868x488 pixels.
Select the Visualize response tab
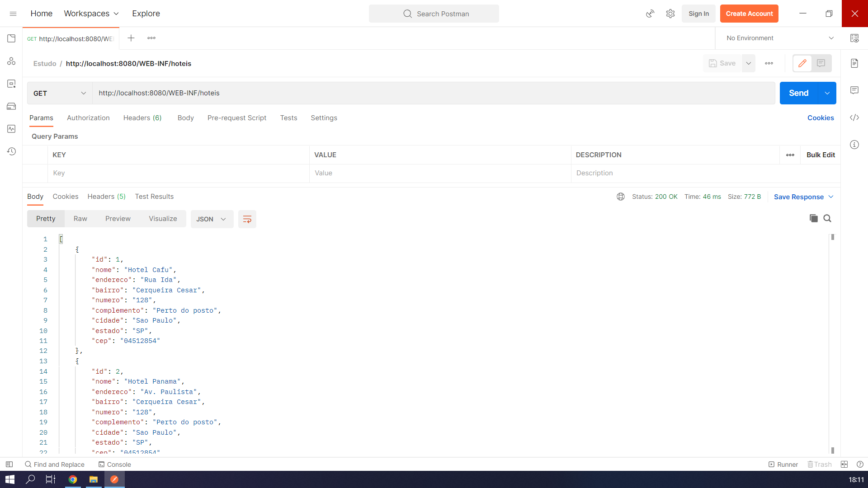[x=163, y=219]
